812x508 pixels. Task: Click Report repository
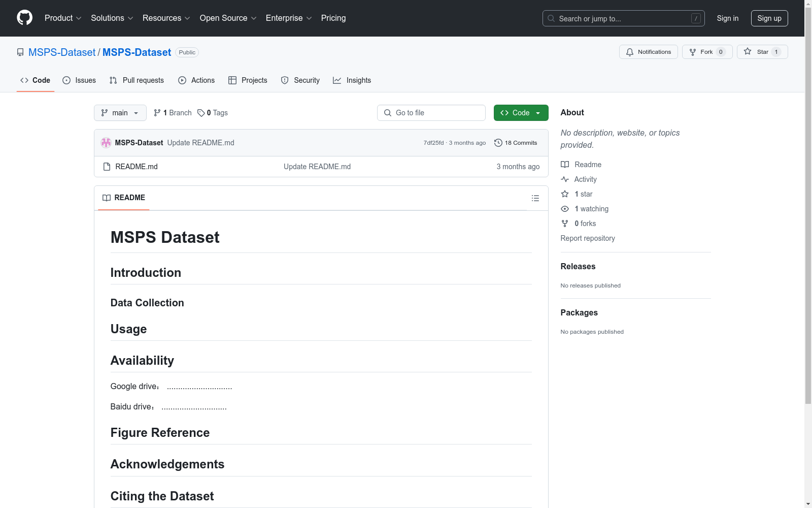point(587,238)
